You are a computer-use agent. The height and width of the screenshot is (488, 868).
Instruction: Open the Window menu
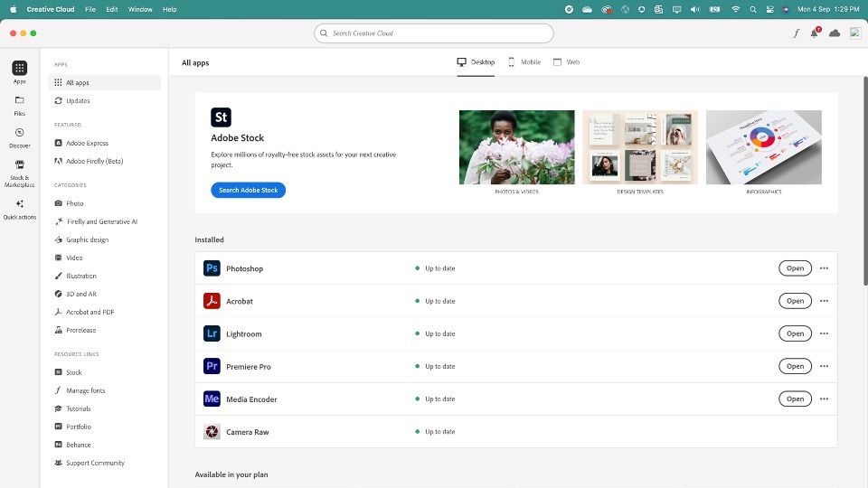pos(140,9)
